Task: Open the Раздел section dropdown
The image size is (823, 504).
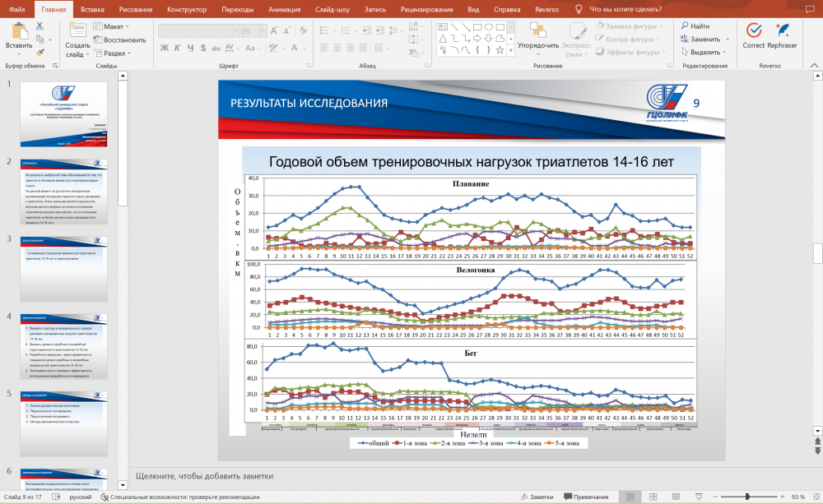Action: click(x=114, y=53)
